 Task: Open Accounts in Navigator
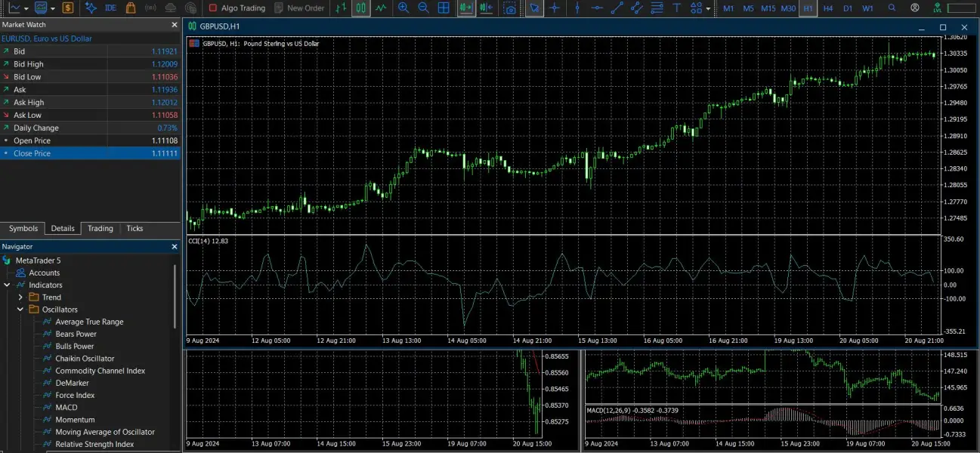44,273
